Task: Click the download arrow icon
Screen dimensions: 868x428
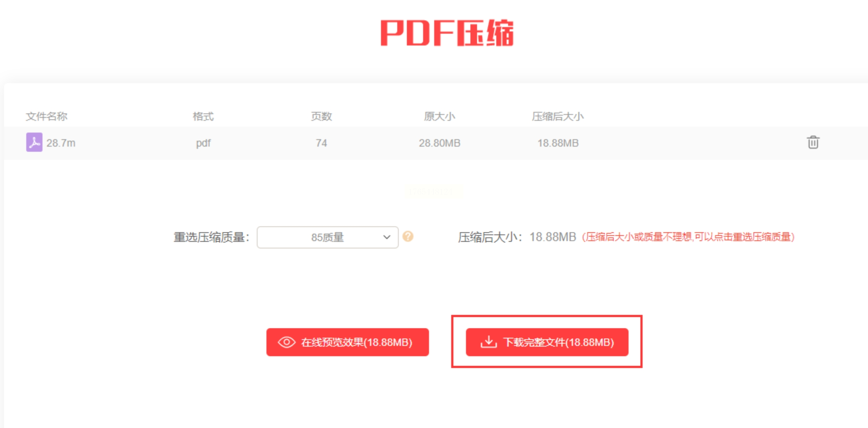Action: click(489, 342)
